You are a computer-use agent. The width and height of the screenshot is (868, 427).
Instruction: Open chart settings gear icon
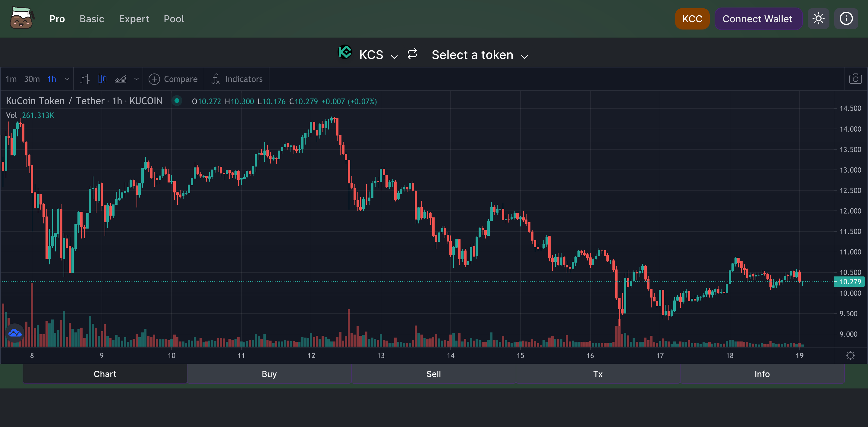pyautogui.click(x=850, y=355)
